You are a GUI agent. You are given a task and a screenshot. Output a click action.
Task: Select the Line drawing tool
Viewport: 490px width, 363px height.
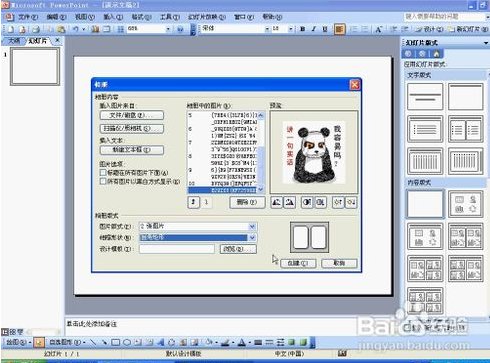(x=93, y=342)
